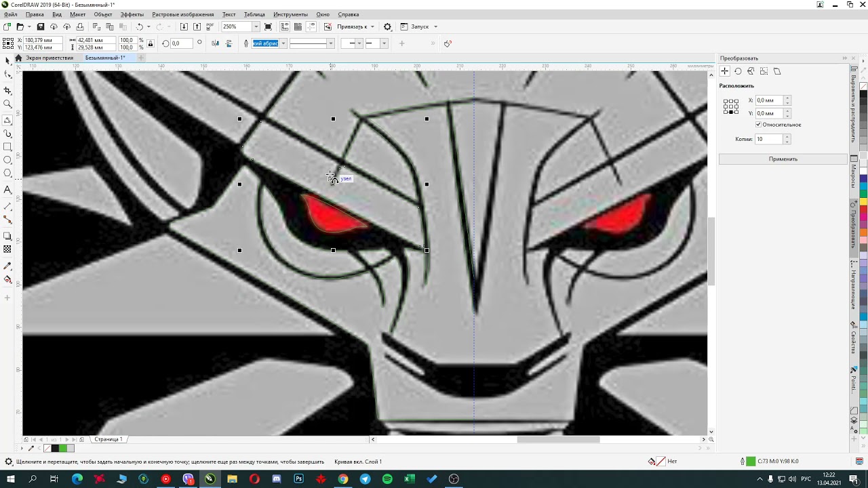The height and width of the screenshot is (488, 868).
Task: Open Photoshop from the taskbar
Action: (298, 479)
